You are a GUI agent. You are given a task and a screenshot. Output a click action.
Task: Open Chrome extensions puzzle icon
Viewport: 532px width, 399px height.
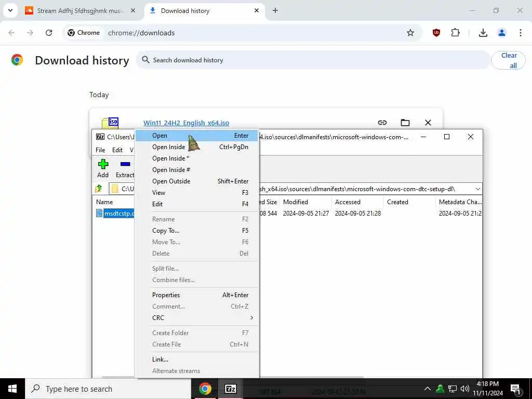click(x=455, y=33)
